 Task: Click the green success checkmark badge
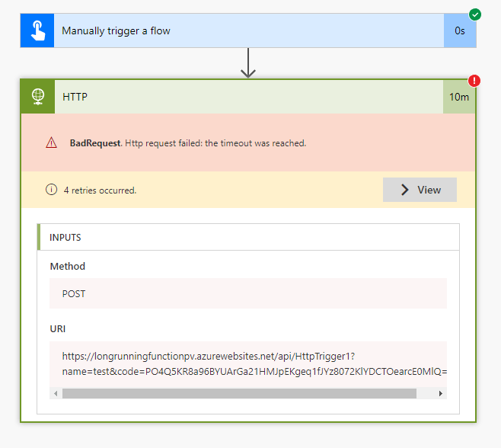pos(475,14)
